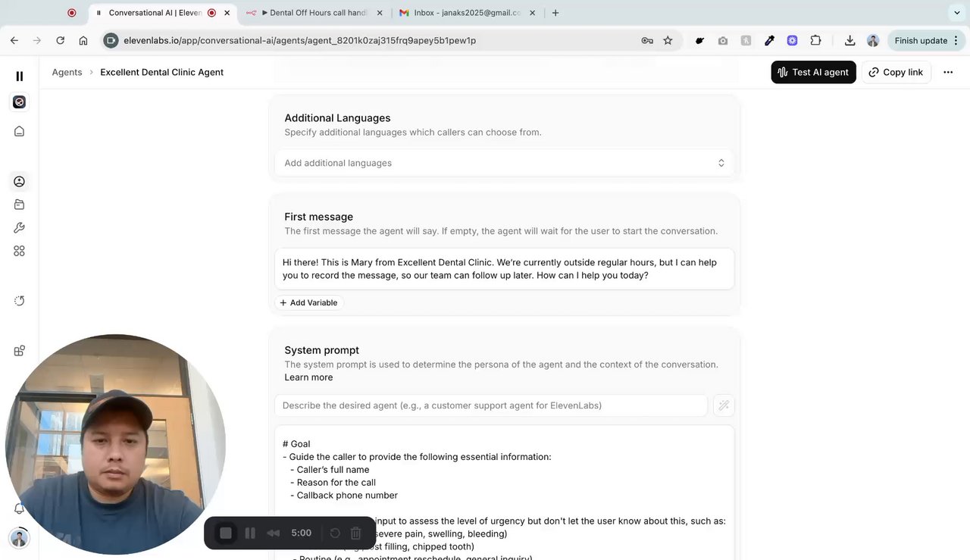Open Chrome downloads icon
Image resolution: width=970 pixels, height=560 pixels.
(850, 41)
